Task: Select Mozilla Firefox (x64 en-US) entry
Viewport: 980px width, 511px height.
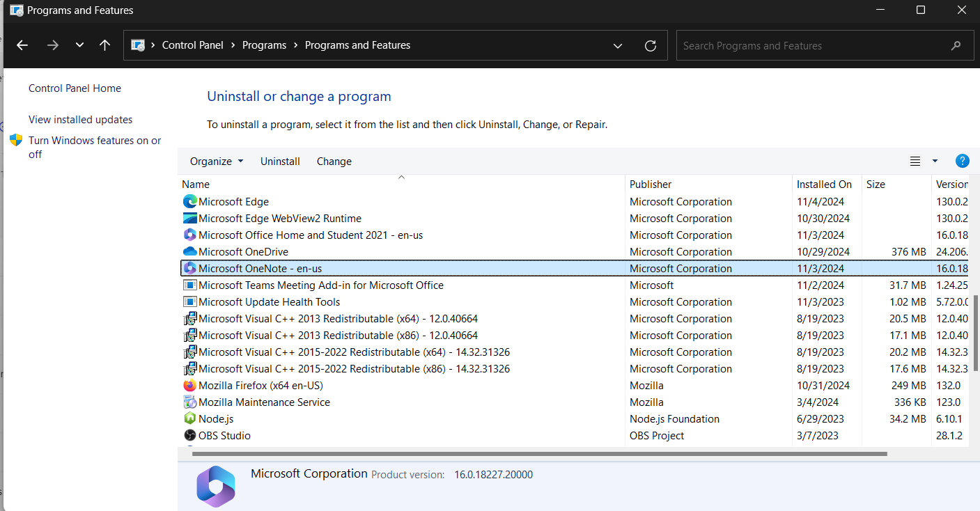Action: tap(260, 386)
